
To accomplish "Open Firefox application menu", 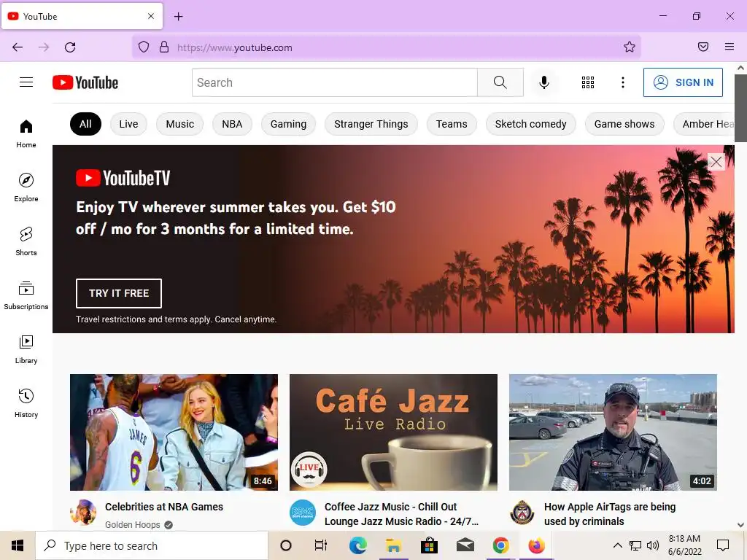I will point(729,47).
